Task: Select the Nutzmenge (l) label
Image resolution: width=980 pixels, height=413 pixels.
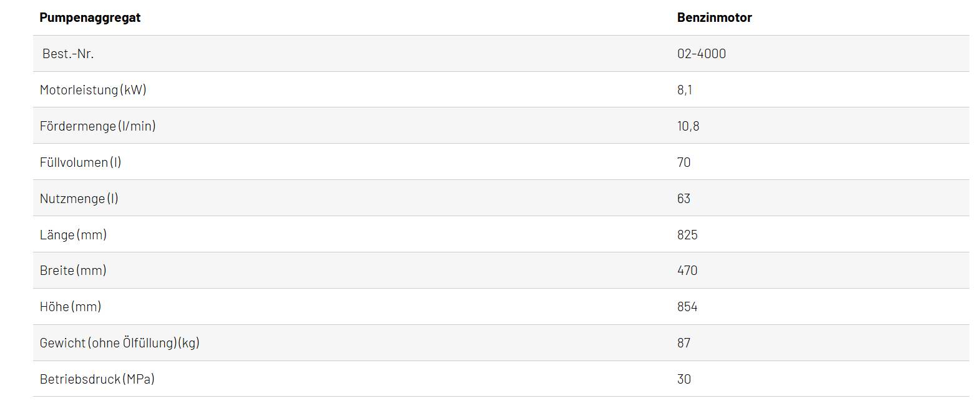Action: (x=79, y=199)
